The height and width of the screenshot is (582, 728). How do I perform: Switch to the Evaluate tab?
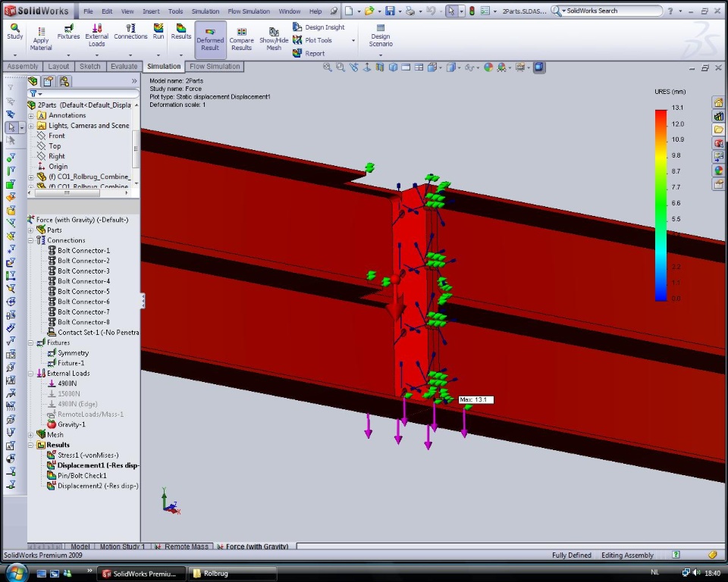click(x=124, y=67)
